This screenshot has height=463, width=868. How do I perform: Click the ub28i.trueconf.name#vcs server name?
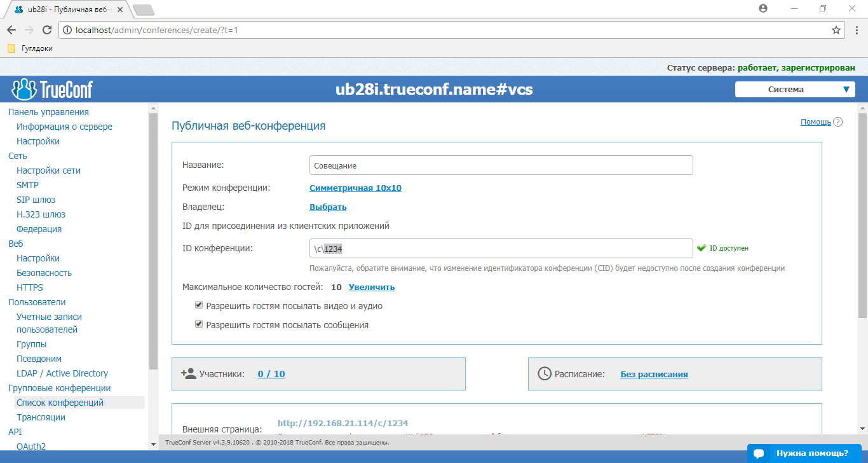click(x=434, y=90)
